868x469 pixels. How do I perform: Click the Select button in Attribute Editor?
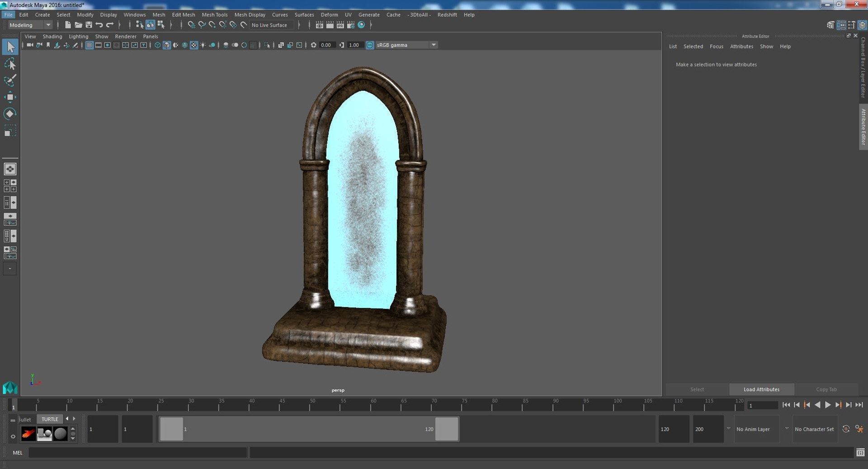[x=697, y=389]
